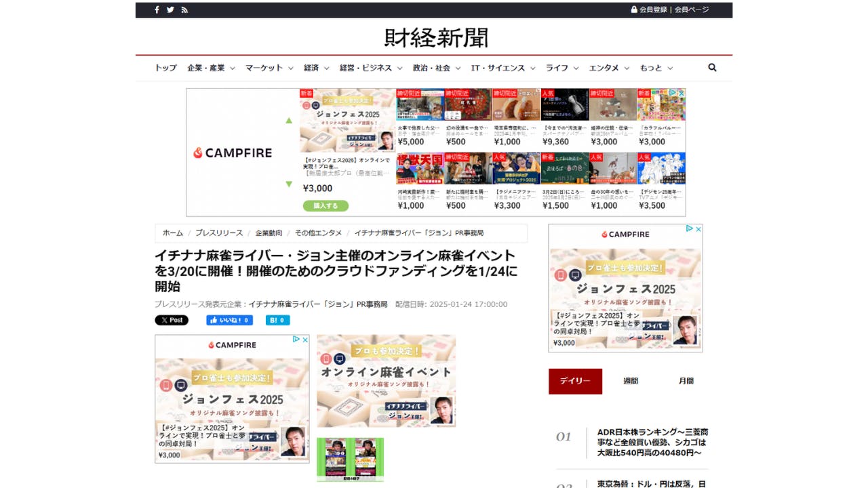This screenshot has height=488, width=868.
Task: Open the オンライン麻雀イベント article image
Action: pyautogui.click(x=386, y=380)
